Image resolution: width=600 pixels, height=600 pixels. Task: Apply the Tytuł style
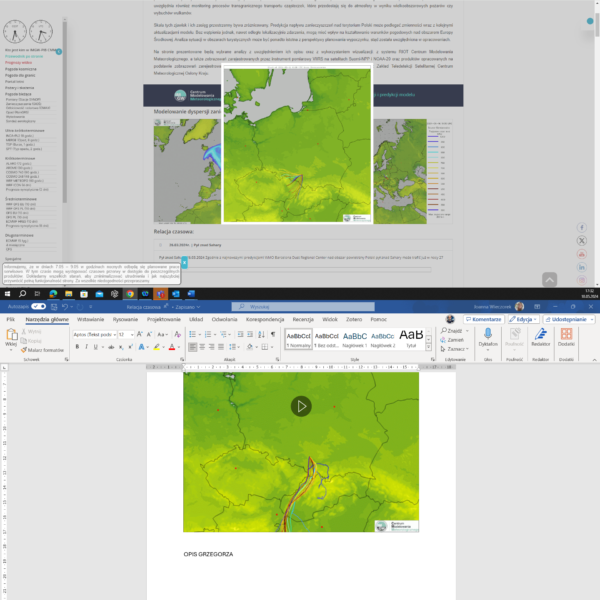(x=411, y=339)
